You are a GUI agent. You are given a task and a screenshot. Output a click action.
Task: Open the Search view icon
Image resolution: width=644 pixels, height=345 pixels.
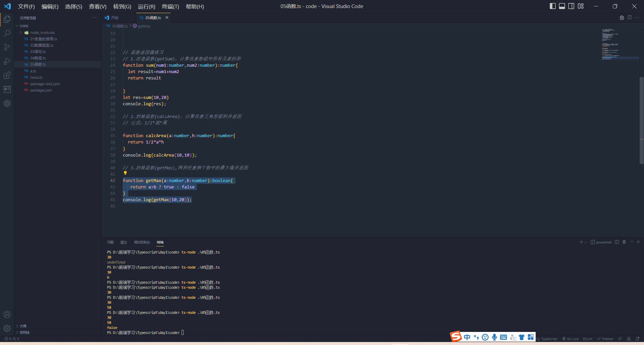[7, 33]
